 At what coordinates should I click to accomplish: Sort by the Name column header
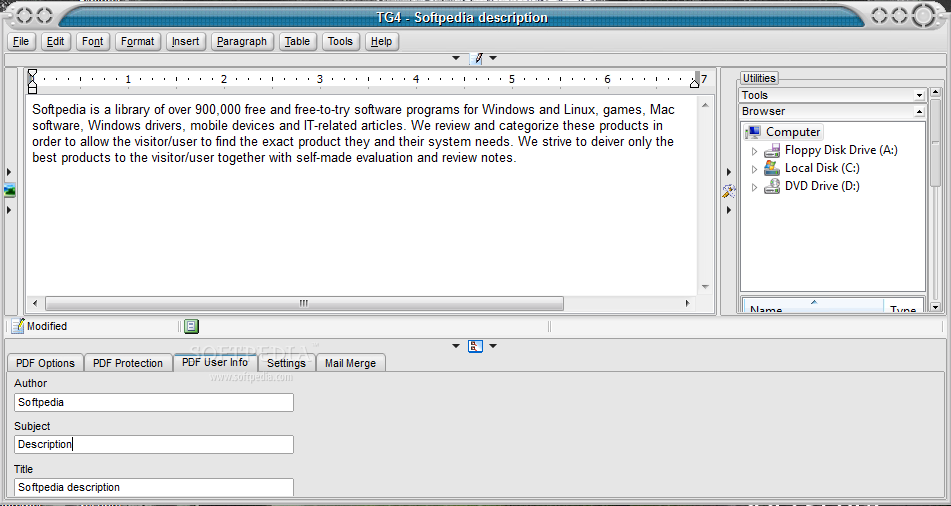tap(813, 306)
